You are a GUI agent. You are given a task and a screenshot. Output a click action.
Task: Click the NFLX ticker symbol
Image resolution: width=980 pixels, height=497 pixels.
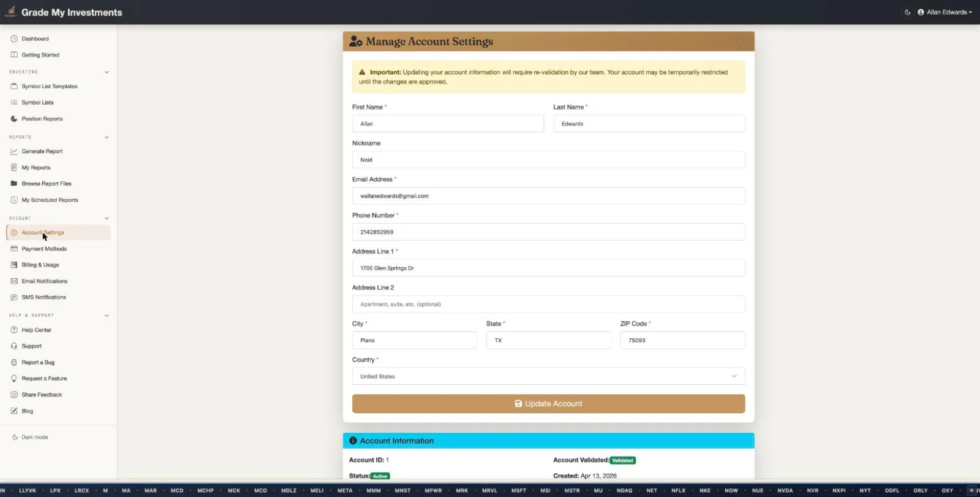point(678,491)
